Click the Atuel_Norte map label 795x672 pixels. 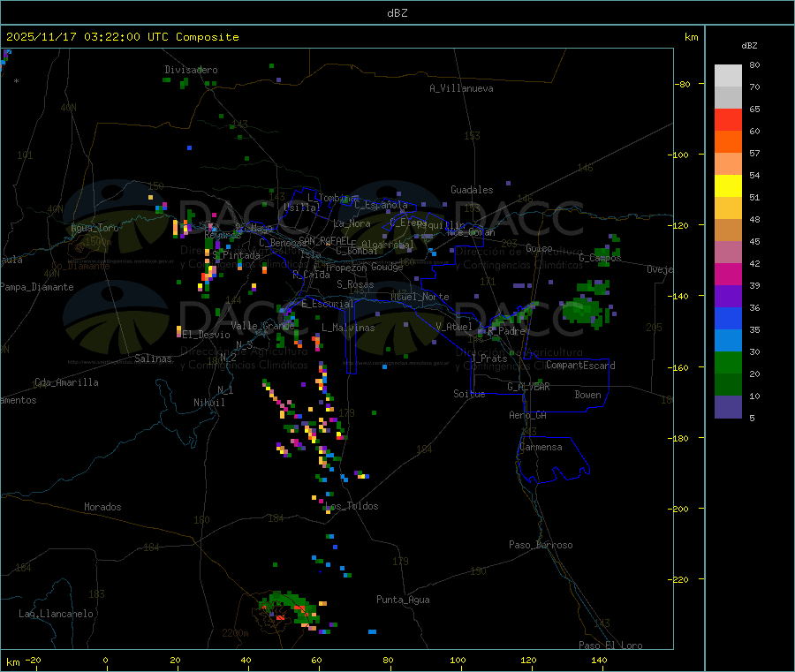pos(420,297)
